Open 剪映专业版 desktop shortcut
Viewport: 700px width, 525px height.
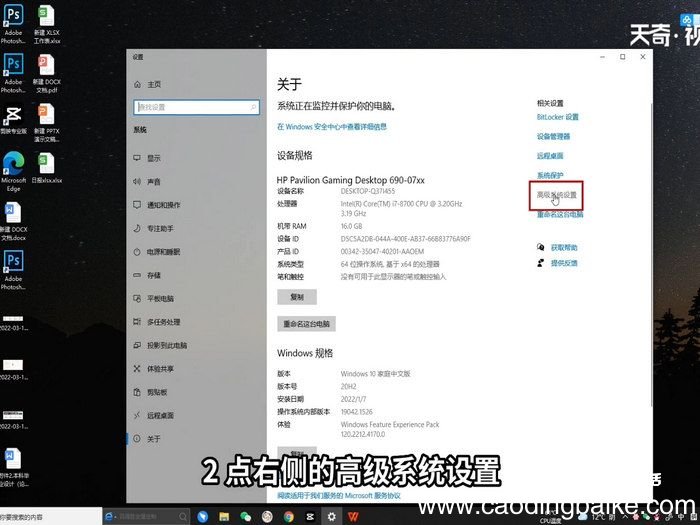pyautogui.click(x=13, y=119)
